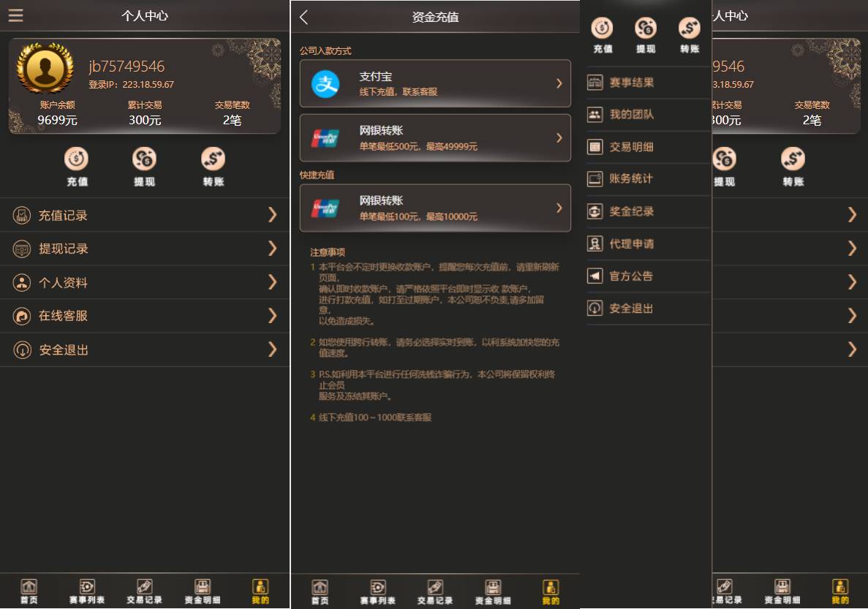Choose 快捷充值 网银转账 最高10000元 option
868x609 pixels.
(435, 208)
